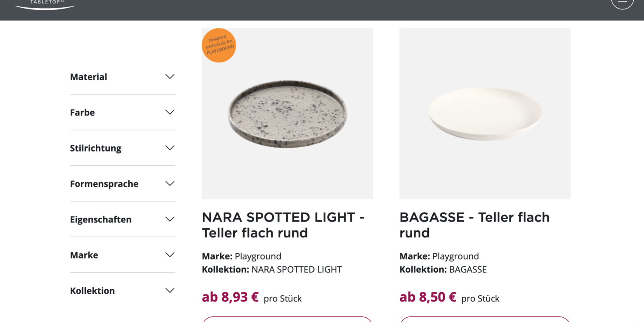Screen dimensions: 644x322
Task: Open the NARA Spotted Light plate image
Action: pyautogui.click(x=287, y=114)
